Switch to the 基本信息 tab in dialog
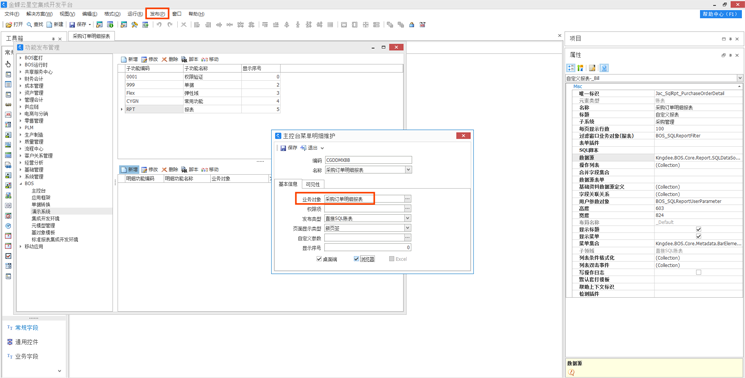Screen dimensions: 745x378 click(x=288, y=184)
